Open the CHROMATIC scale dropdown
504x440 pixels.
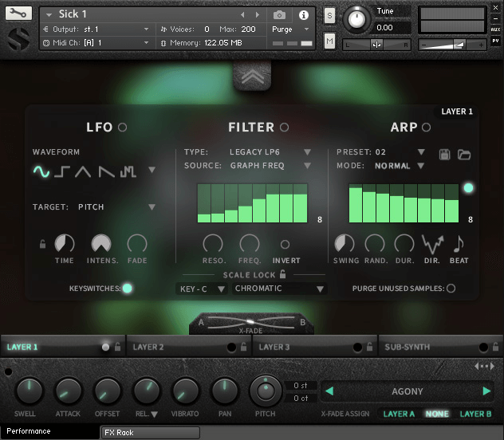point(279,289)
